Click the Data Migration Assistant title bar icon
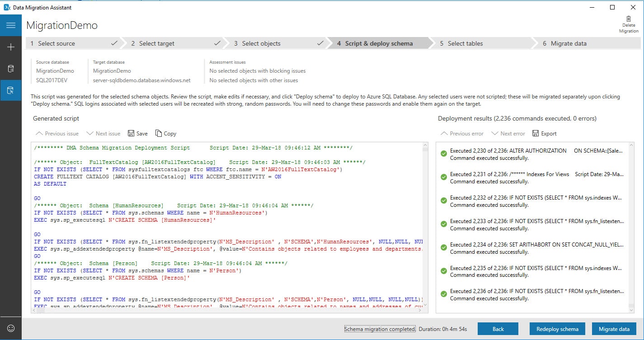The width and height of the screenshot is (644, 340). pos(7,7)
